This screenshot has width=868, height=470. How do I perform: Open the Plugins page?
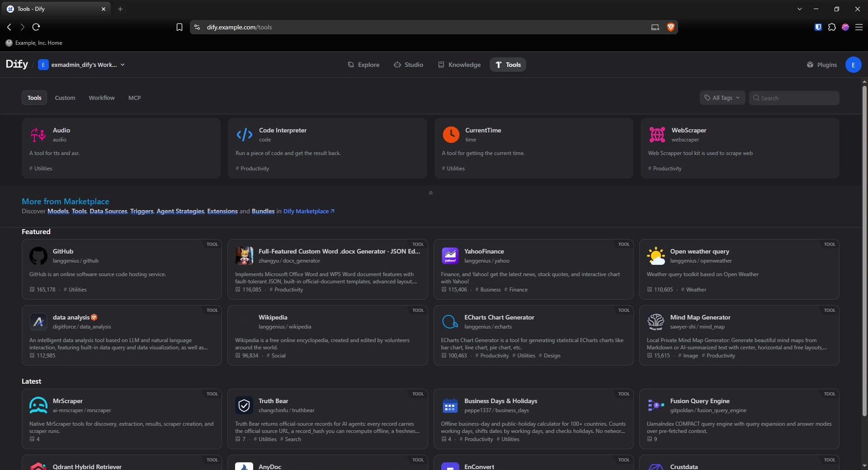(821, 65)
